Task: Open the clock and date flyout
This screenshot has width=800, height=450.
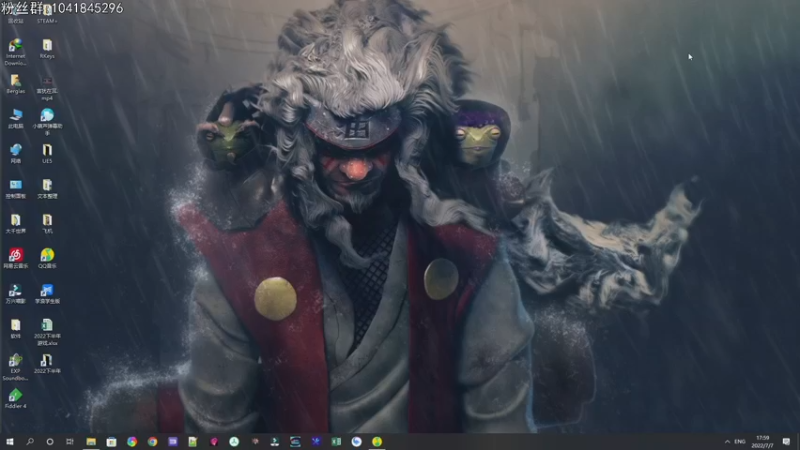Action: 762,442
